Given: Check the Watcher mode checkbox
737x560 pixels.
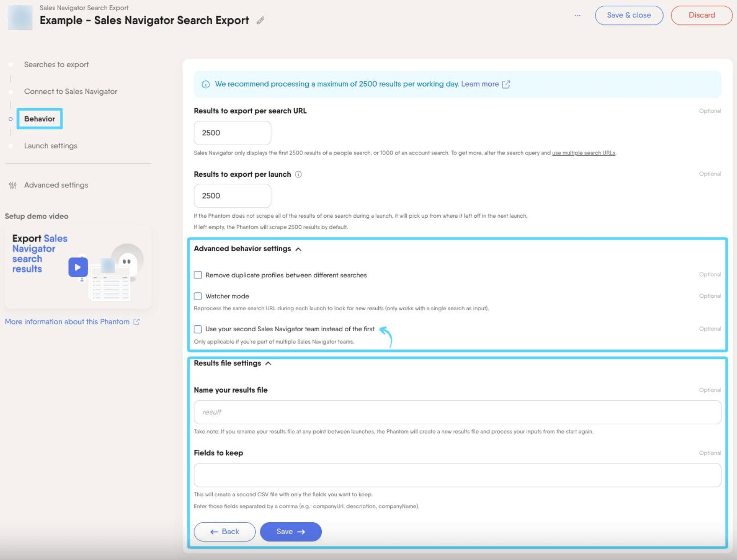Looking at the screenshot, I should pos(198,296).
